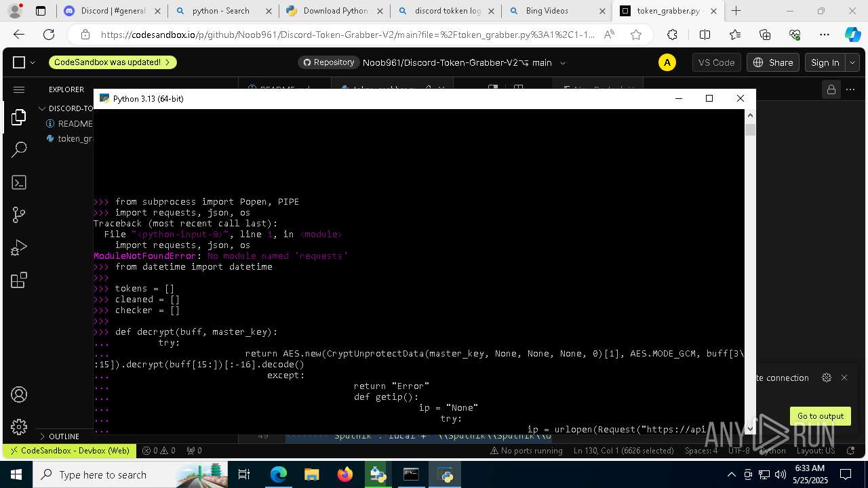
Task: Switch to the Discord #general browser tab
Action: [x=111, y=11]
